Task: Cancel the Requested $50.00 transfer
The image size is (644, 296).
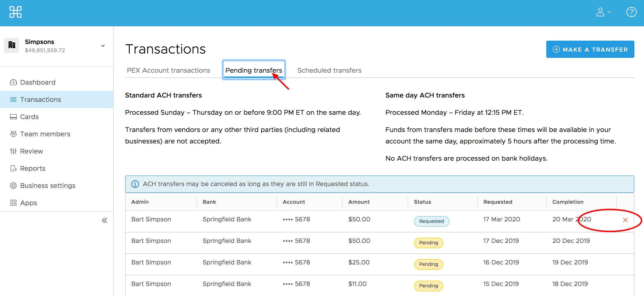Action: coord(625,220)
